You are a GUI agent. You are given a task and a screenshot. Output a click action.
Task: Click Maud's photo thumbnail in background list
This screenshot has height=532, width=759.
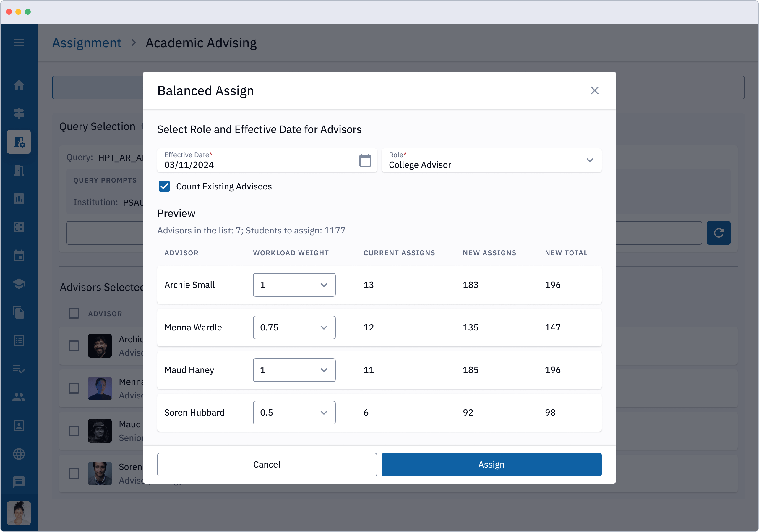coord(100,431)
